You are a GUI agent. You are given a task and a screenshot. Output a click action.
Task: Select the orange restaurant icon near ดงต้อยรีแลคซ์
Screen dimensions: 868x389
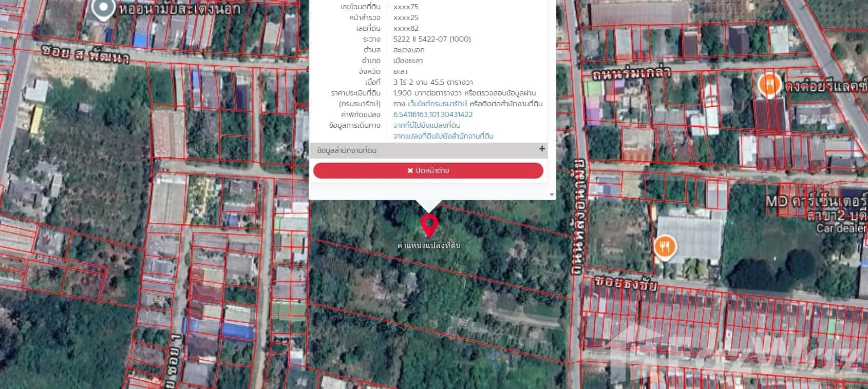[x=769, y=84]
